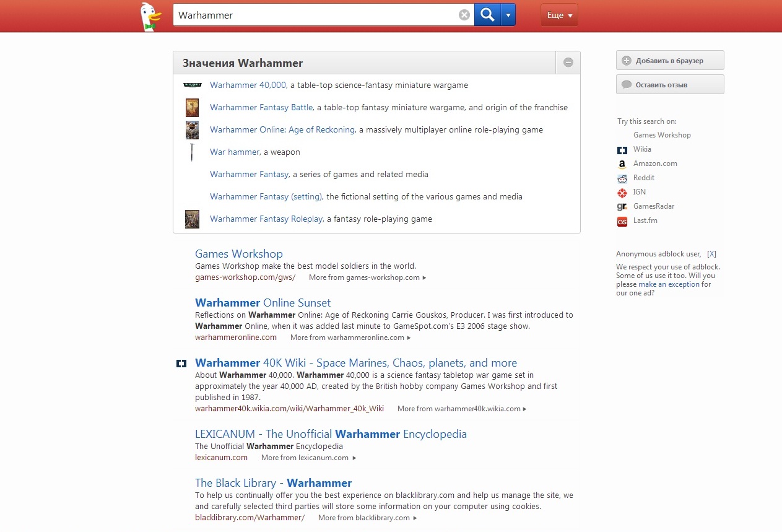Expand More from blacklibrary.com
The image size is (782, 532).
(x=367, y=518)
